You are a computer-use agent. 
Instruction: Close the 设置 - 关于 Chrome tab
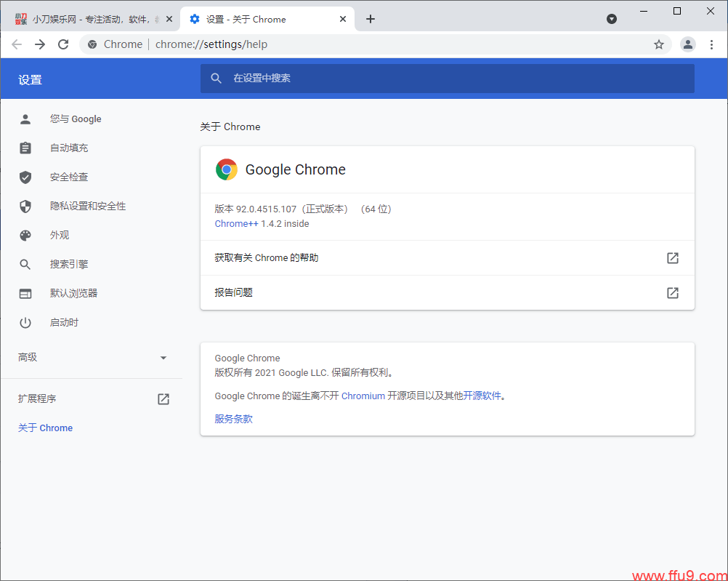tap(343, 19)
